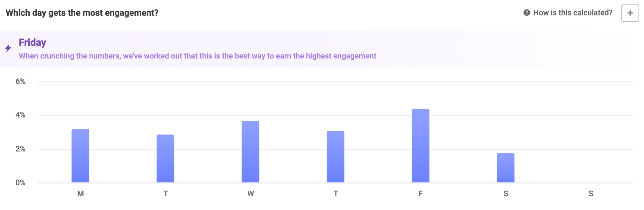Screen dimensions: 644x210
Task: Click the 'W' axis label below the chart
Action: pyautogui.click(x=251, y=194)
